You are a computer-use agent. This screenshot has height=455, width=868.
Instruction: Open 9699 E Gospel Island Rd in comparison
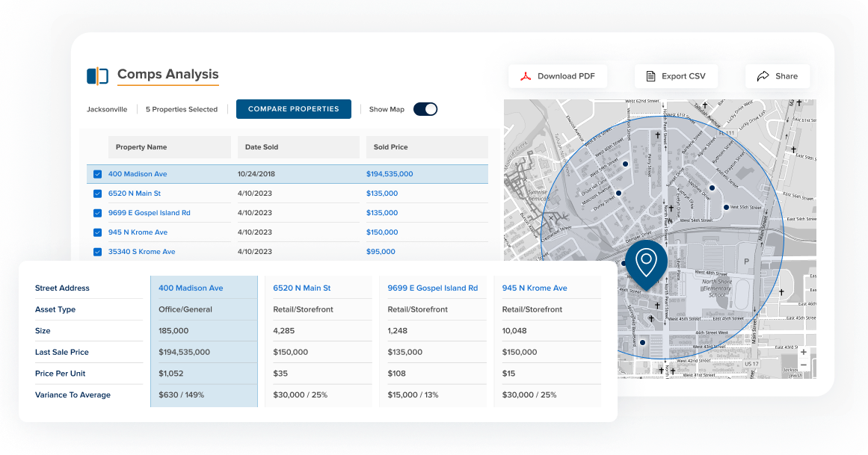[x=433, y=288]
